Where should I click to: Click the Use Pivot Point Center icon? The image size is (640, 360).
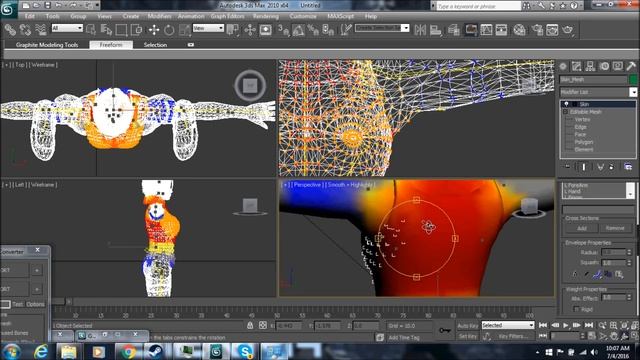(x=233, y=30)
